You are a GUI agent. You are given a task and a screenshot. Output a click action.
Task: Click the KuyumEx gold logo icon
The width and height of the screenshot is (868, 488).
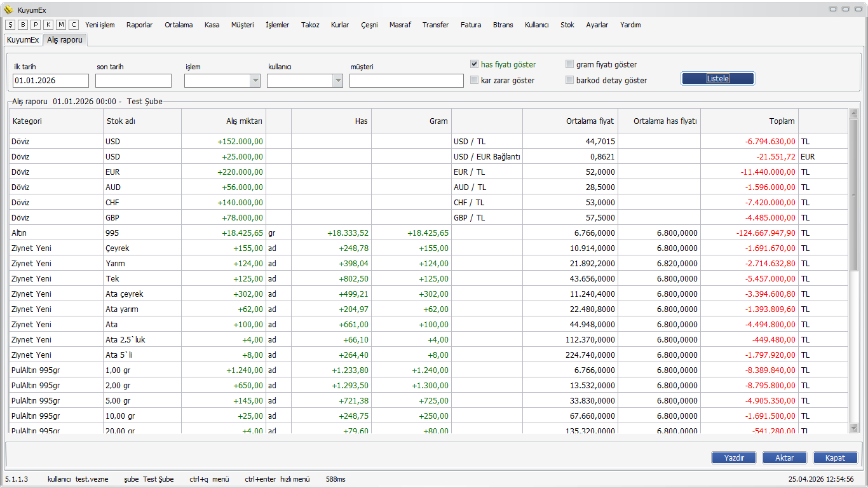click(8, 10)
